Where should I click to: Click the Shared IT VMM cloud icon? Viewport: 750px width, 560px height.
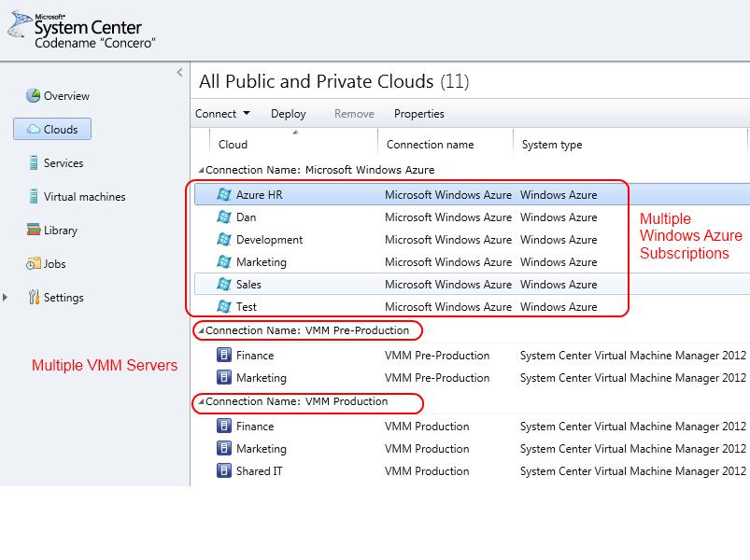pyautogui.click(x=224, y=470)
